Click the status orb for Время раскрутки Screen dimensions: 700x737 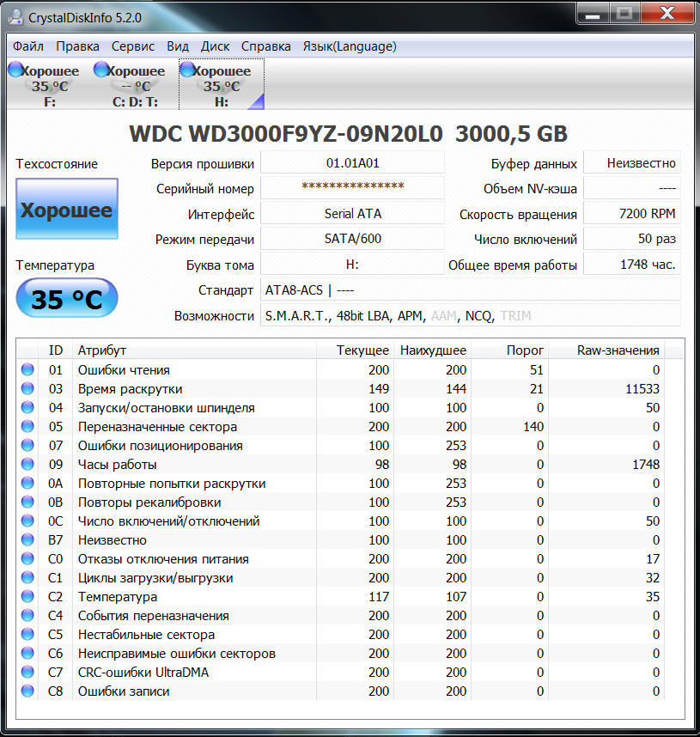(27, 388)
